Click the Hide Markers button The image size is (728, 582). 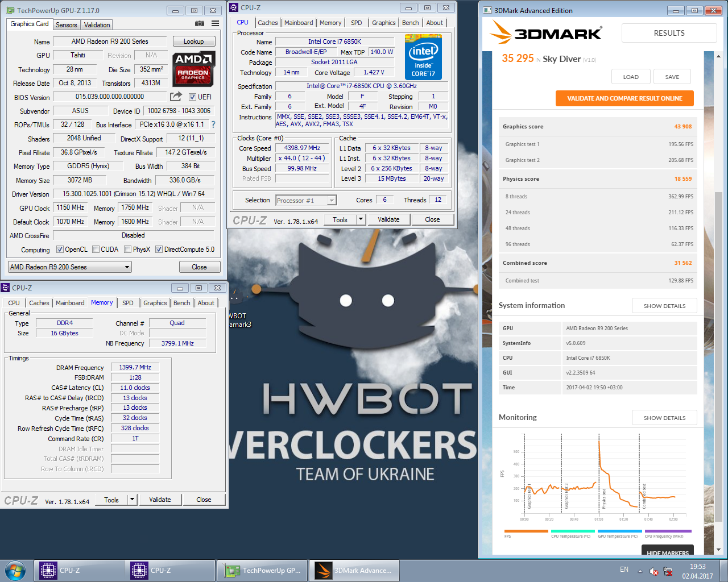click(x=668, y=550)
